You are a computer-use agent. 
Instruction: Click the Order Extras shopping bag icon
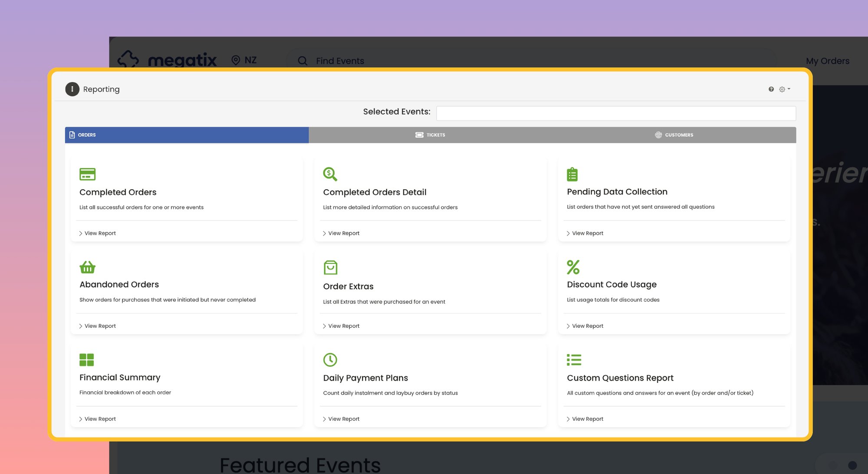(330, 267)
